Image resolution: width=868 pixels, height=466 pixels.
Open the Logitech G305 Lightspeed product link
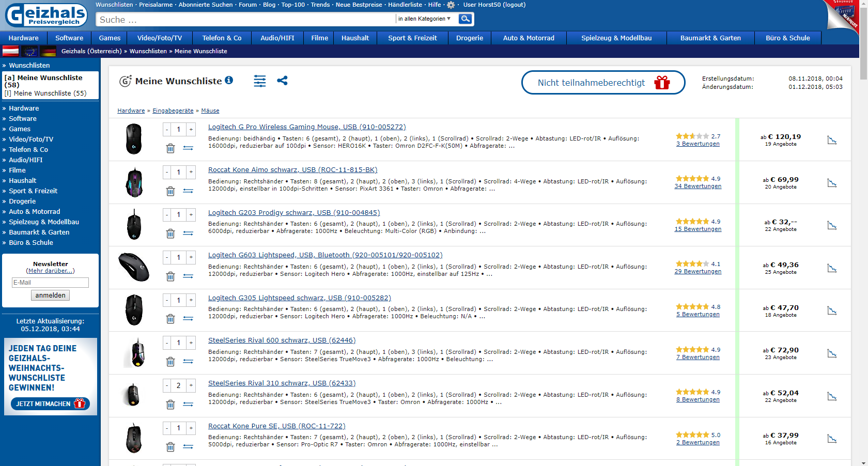[x=299, y=298]
